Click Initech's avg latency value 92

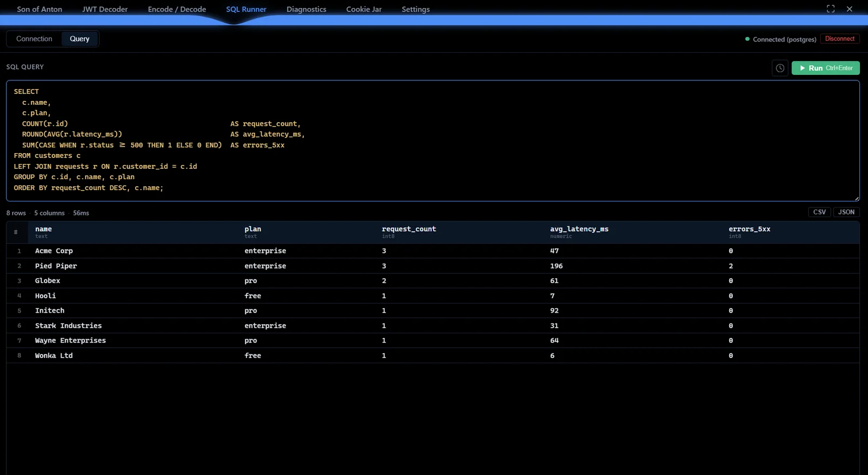coord(554,311)
